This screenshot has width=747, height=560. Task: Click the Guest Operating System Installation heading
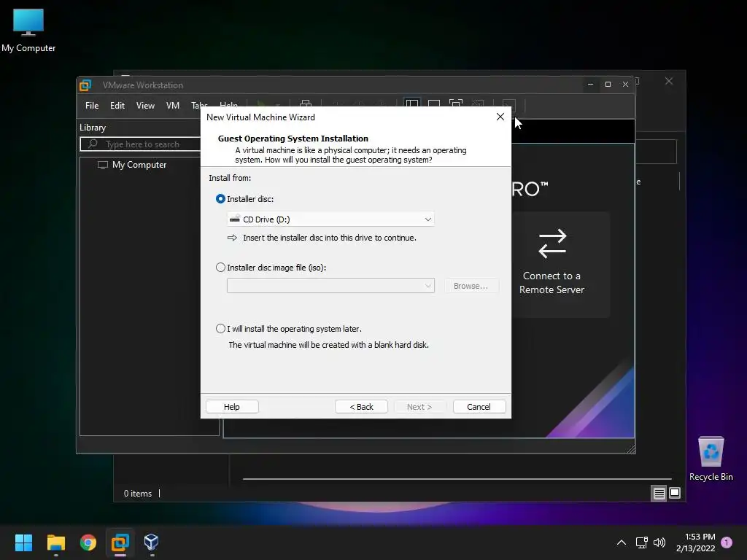pos(293,139)
